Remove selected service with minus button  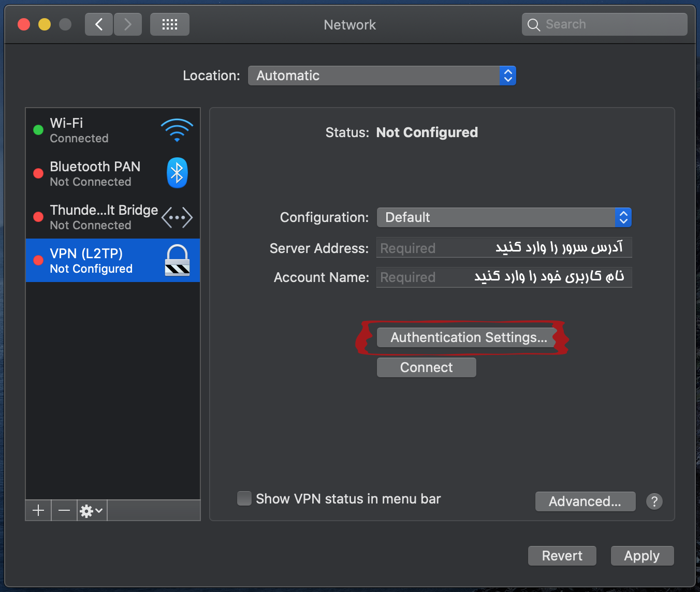(64, 511)
